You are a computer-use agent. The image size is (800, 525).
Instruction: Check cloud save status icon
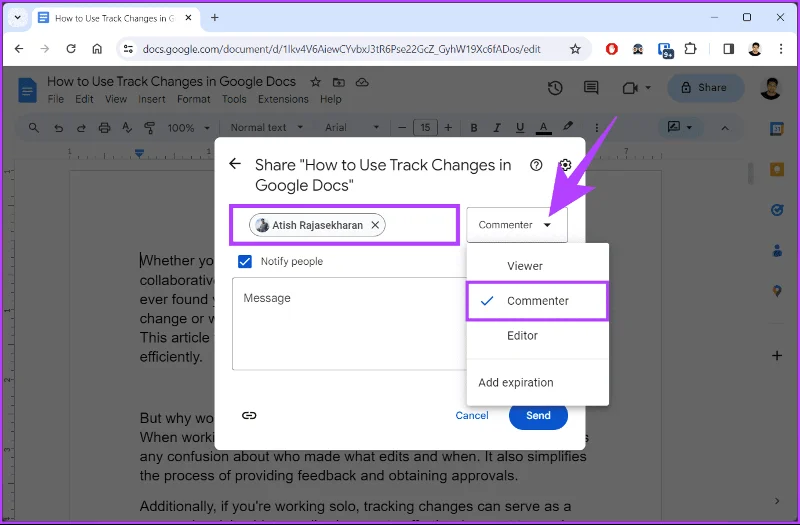[362, 82]
